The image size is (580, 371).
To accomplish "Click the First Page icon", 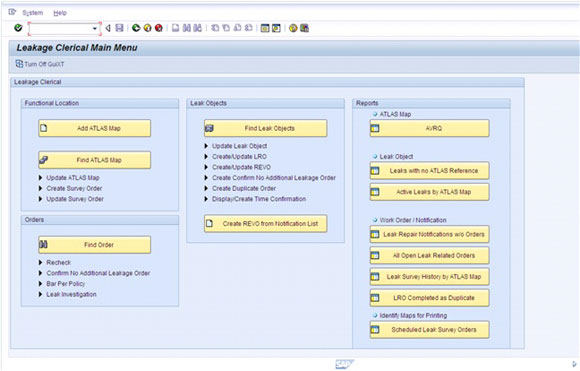I will pos(215,28).
